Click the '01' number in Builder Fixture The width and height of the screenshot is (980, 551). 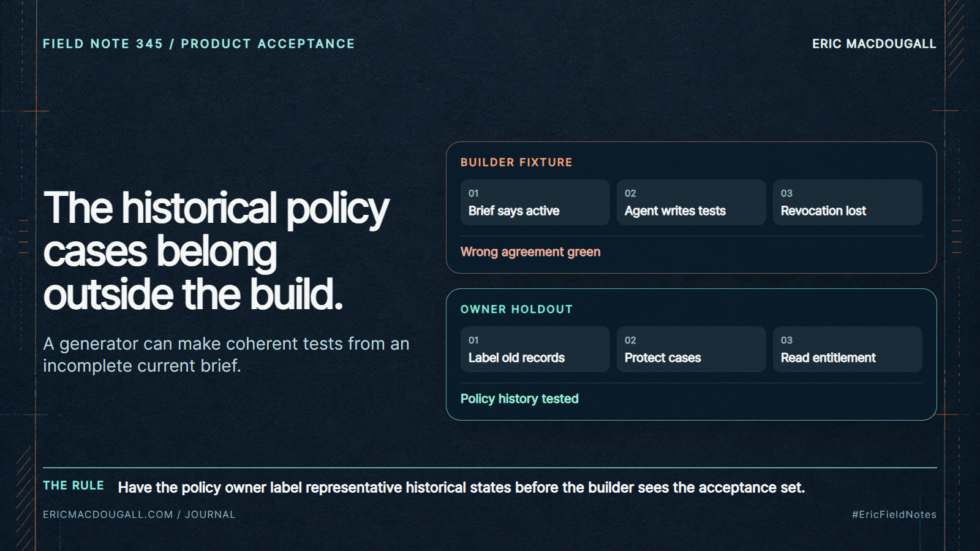coord(473,193)
